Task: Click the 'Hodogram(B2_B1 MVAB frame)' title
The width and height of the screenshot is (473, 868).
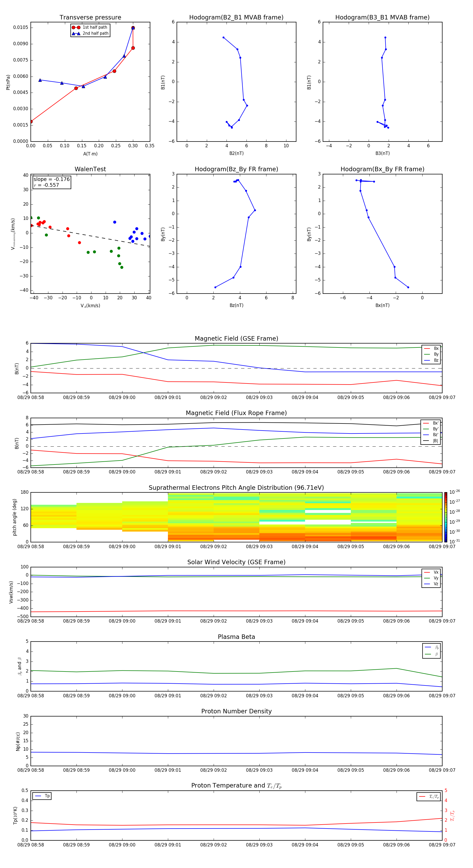Action: click(236, 17)
